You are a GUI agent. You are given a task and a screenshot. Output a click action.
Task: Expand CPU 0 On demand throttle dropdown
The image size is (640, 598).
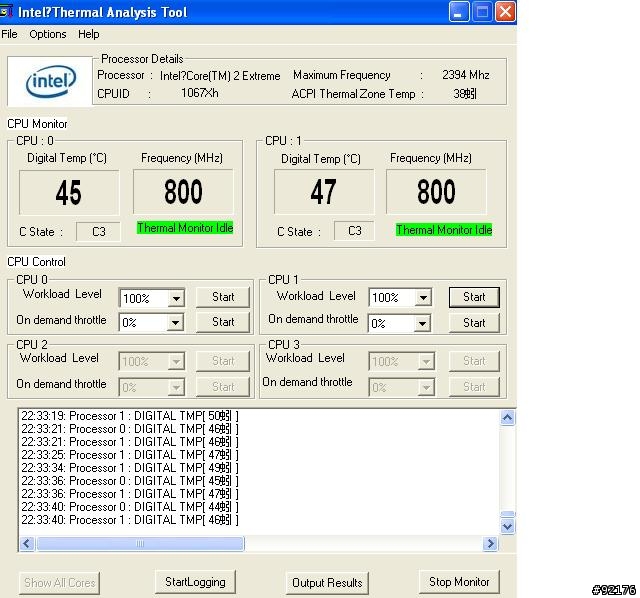pos(175,323)
